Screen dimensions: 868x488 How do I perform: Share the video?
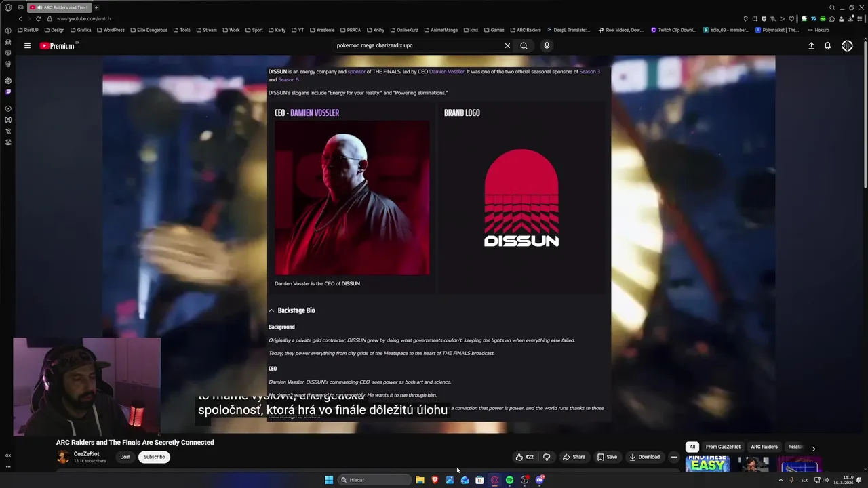[x=574, y=457]
